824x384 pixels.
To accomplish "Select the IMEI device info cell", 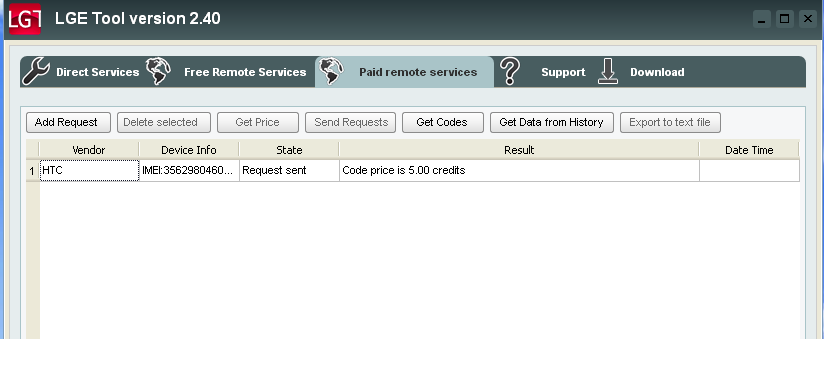I will point(189,171).
